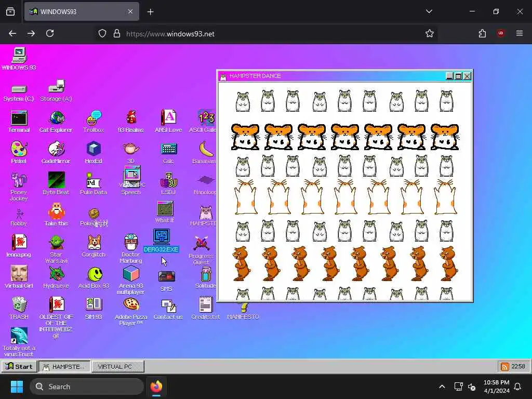532x399 pixels.
Task: Open Adobe Pizza Player icon
Action: [x=130, y=312]
